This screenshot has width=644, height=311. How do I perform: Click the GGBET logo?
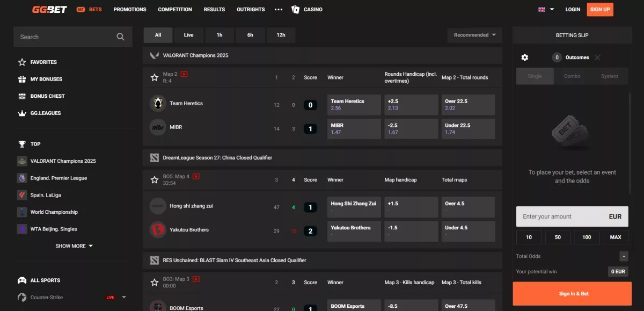(x=49, y=9)
